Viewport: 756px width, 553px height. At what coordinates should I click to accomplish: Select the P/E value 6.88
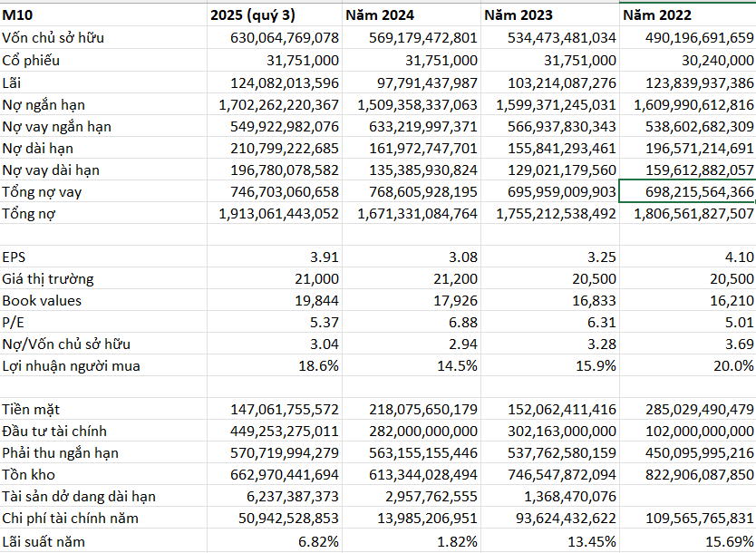click(x=412, y=322)
